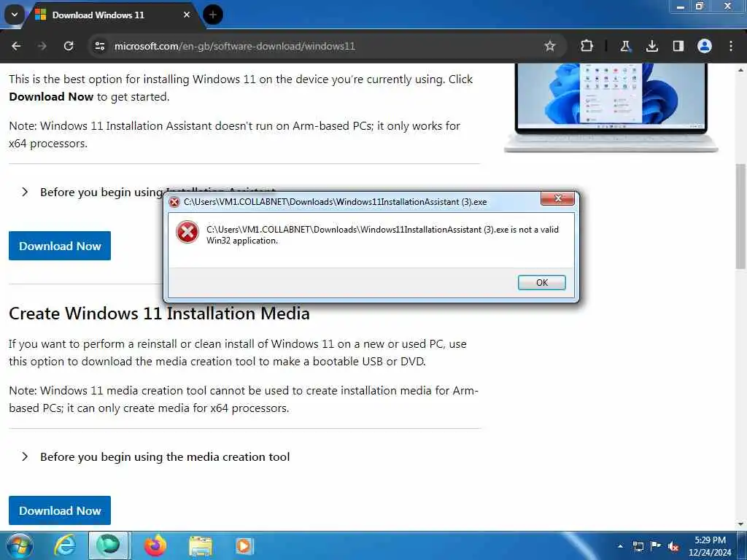Click the muted volume tray icon
This screenshot has width=747, height=560.
(x=673, y=547)
